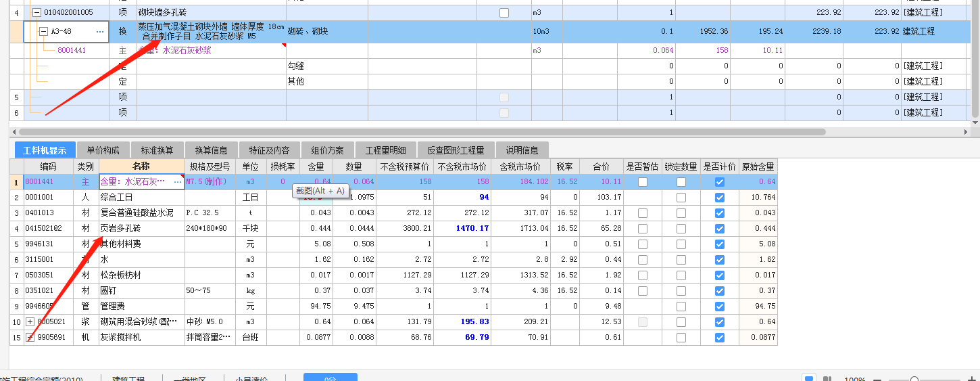Toggle 是否暂估 for the 松杂板枋材 row
980x381 pixels.
[x=643, y=275]
